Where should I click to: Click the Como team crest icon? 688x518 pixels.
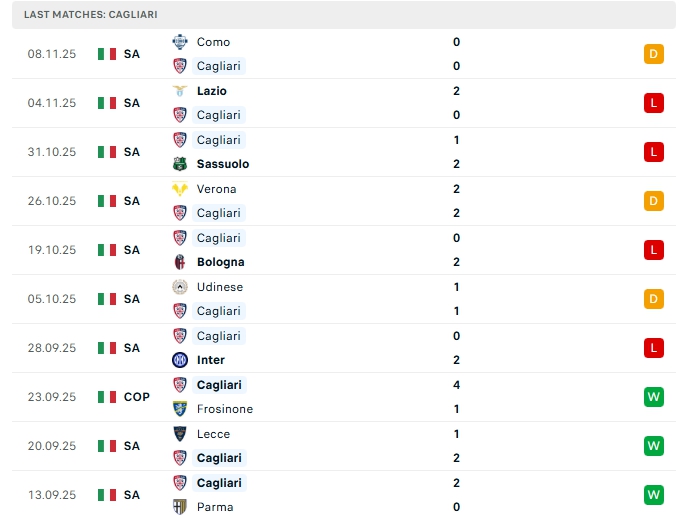point(180,42)
